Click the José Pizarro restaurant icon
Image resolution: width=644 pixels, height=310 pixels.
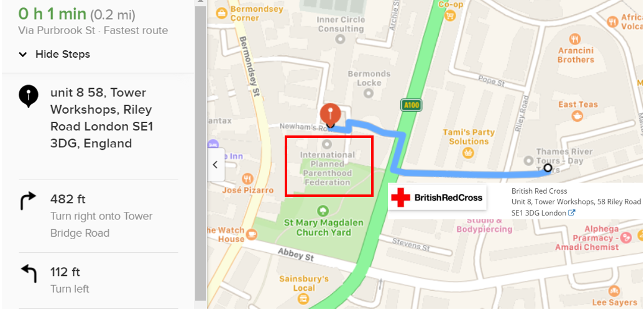[247, 179]
